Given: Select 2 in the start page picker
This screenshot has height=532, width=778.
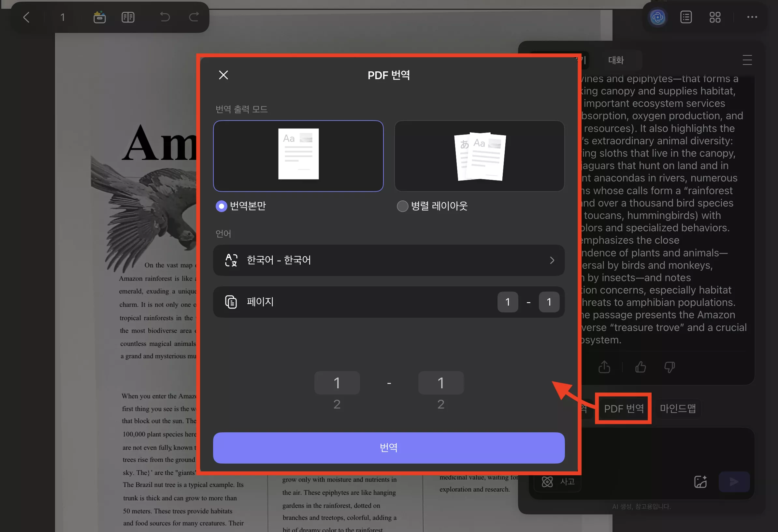Looking at the screenshot, I should [x=337, y=404].
